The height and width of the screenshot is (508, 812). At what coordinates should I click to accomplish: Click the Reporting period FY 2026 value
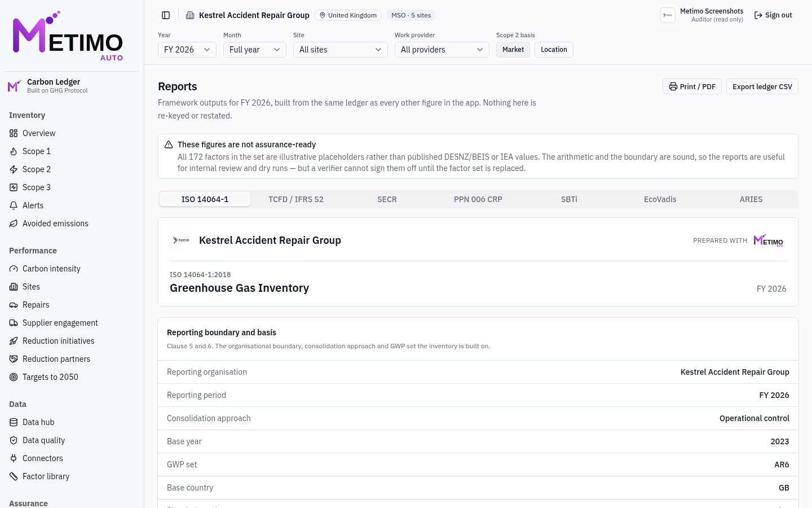tap(774, 395)
